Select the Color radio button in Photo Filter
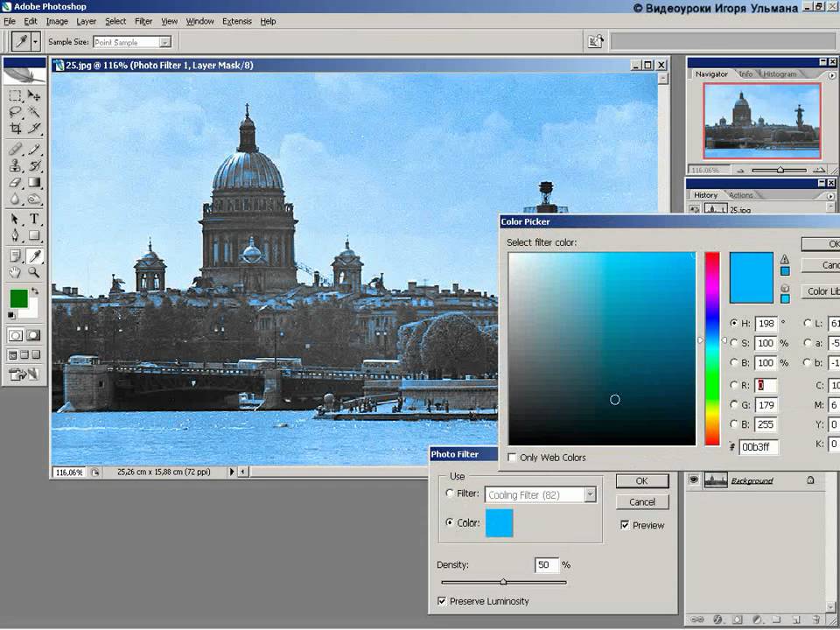Viewport: 840px width, 630px height. [450, 522]
